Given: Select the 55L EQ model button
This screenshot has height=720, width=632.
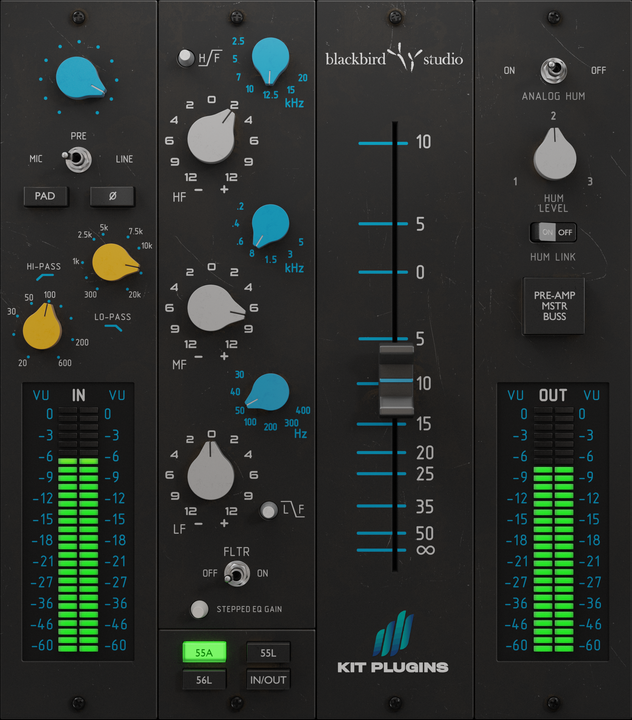Looking at the screenshot, I should (268, 652).
